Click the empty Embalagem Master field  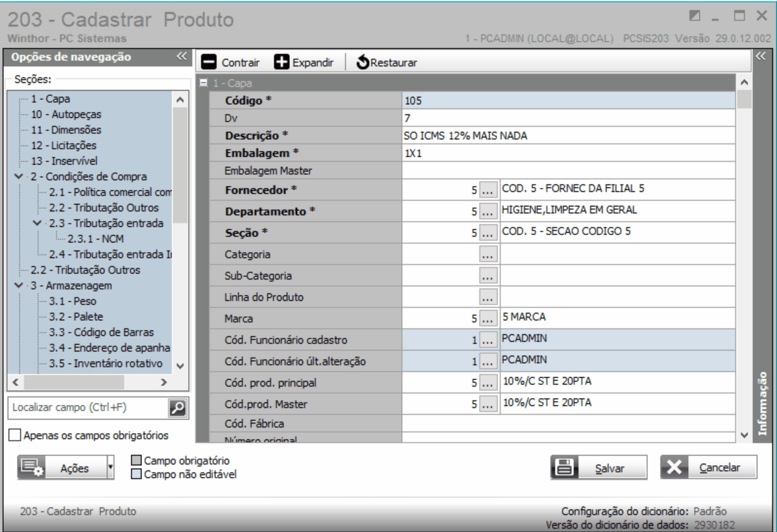(568, 171)
